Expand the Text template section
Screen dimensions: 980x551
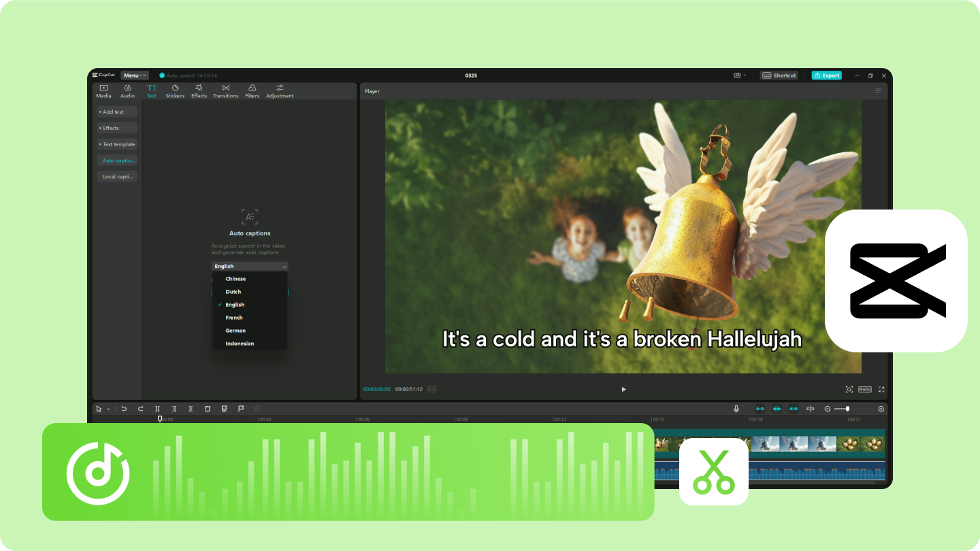pos(116,144)
